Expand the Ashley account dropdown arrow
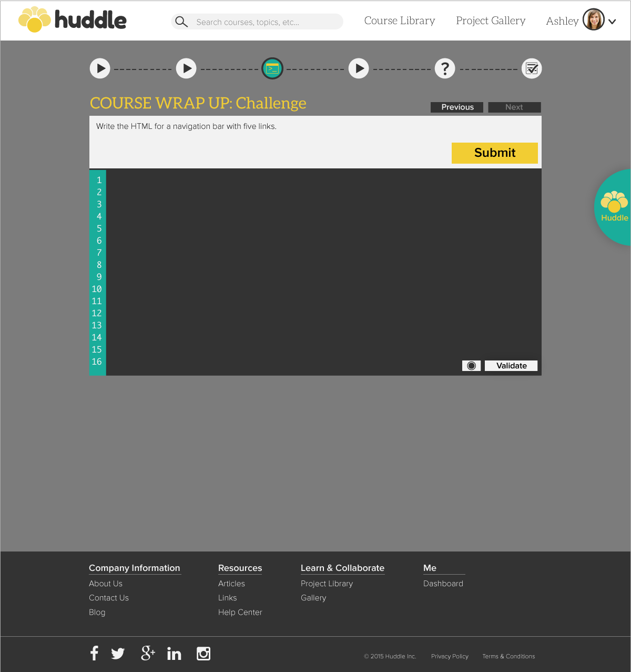Viewport: 631px width, 672px height. click(x=612, y=22)
